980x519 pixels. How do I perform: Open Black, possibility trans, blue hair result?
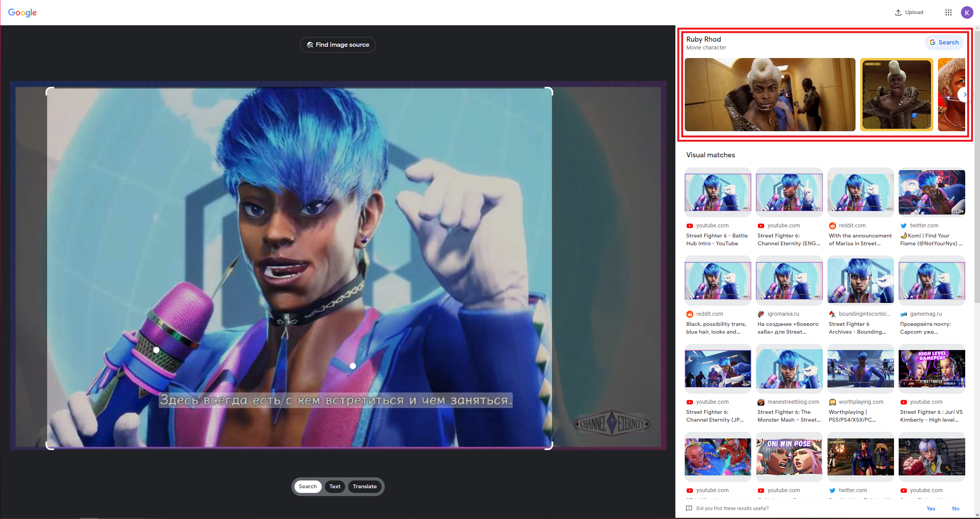point(716,328)
